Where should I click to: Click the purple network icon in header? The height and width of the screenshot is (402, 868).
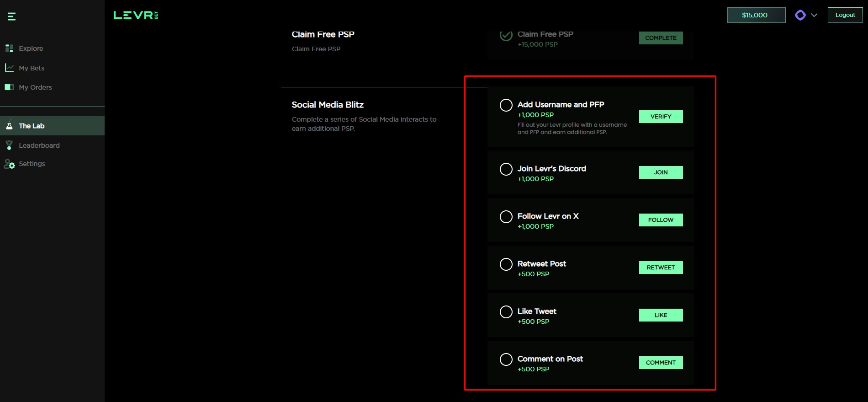(800, 15)
